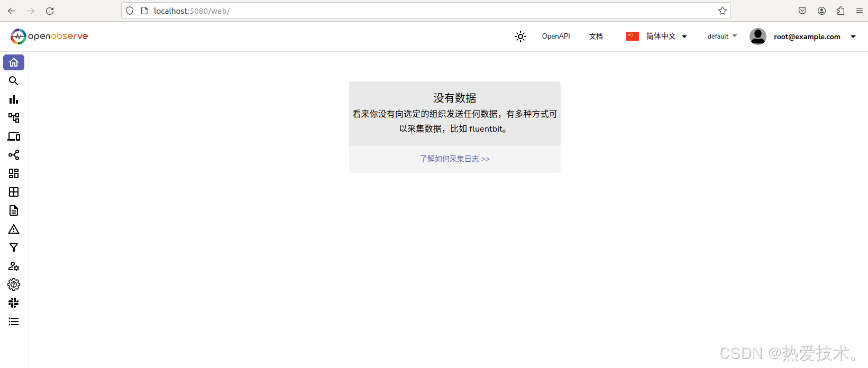Viewport: 868px width, 368px height.
Task: Reload the browser page
Action: [x=50, y=11]
